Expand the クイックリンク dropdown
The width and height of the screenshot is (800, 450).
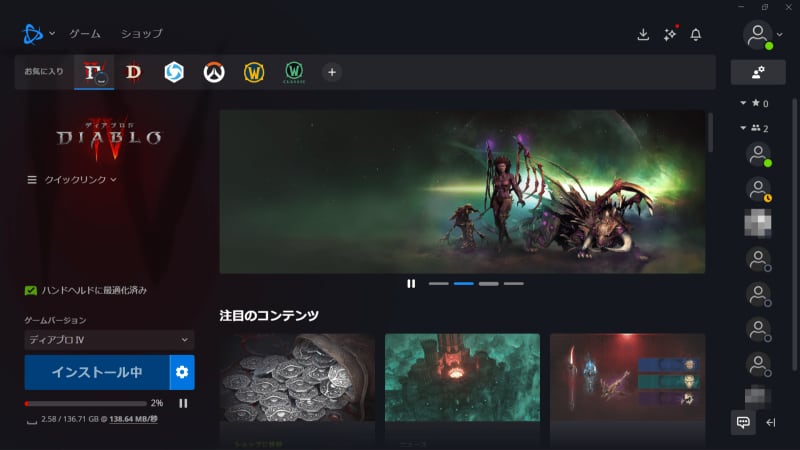[x=72, y=180]
